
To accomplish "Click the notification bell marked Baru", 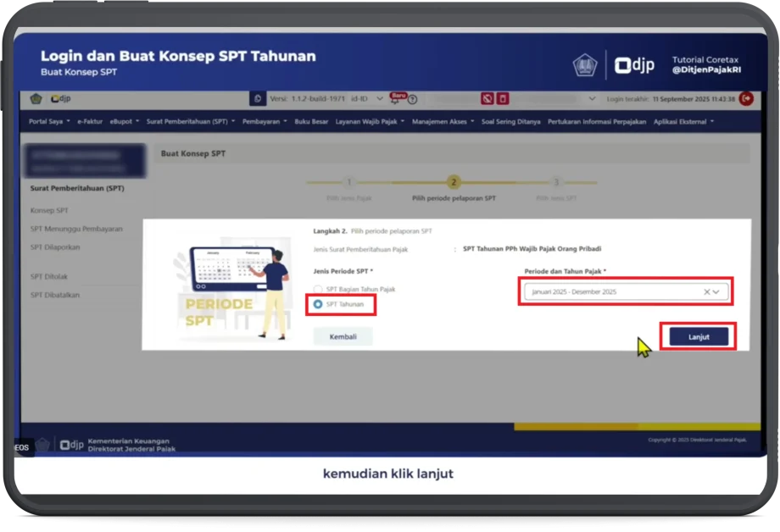I will coord(395,99).
